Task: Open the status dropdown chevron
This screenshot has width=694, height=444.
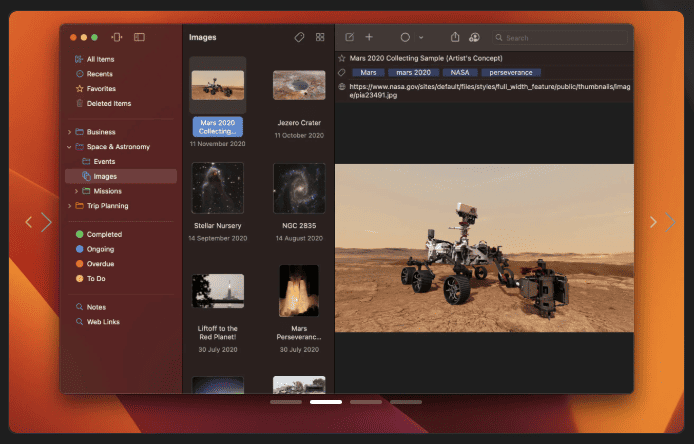Action: click(x=421, y=38)
